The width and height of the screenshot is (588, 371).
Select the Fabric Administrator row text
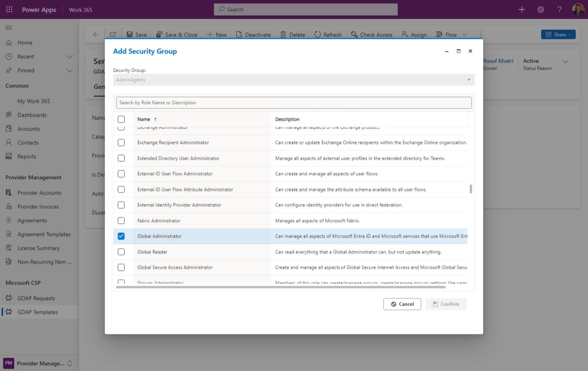tap(159, 220)
